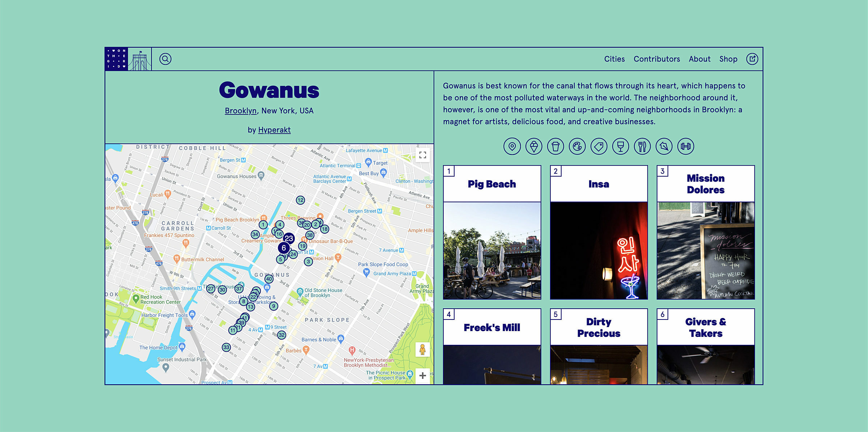Select the map pin category filter

[512, 146]
